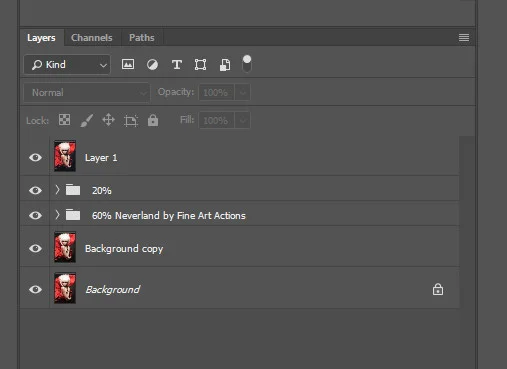
Task: Click the Opacity label
Action: click(x=176, y=92)
